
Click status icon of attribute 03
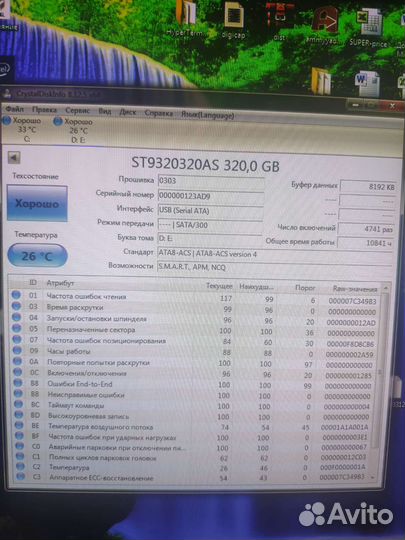click(x=16, y=306)
